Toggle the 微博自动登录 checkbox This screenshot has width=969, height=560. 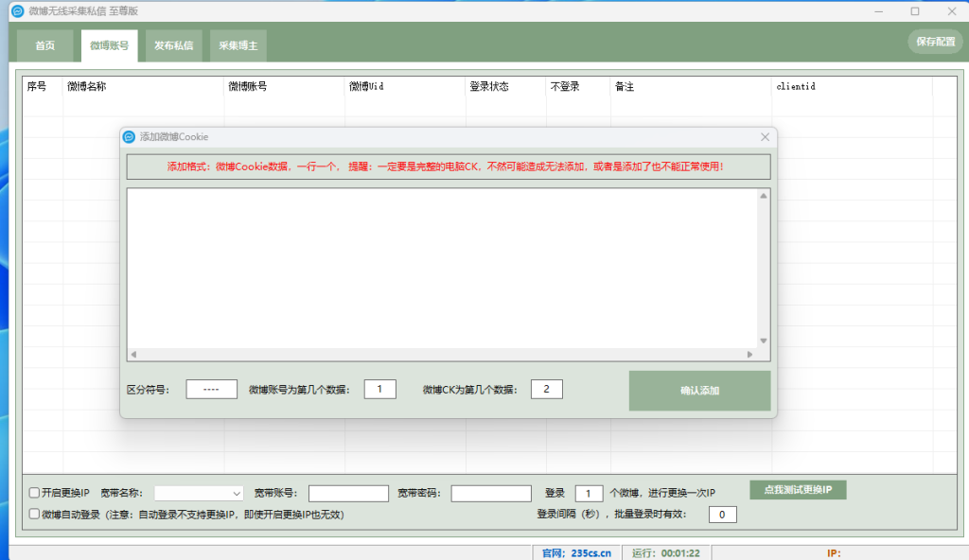point(35,515)
